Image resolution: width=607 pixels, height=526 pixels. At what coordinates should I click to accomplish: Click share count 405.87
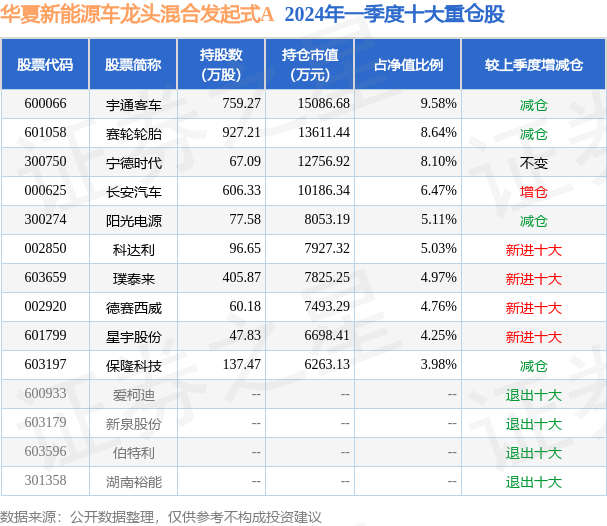pos(241,278)
